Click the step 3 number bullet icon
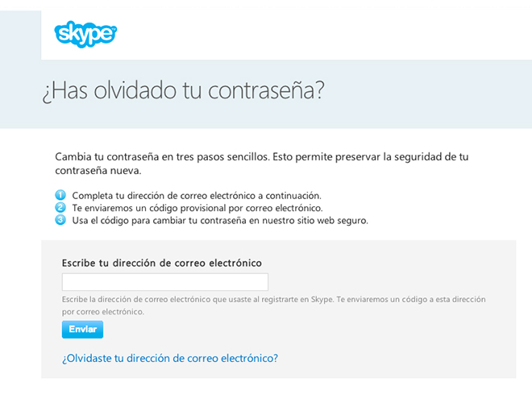The image size is (532, 399). [x=60, y=220]
